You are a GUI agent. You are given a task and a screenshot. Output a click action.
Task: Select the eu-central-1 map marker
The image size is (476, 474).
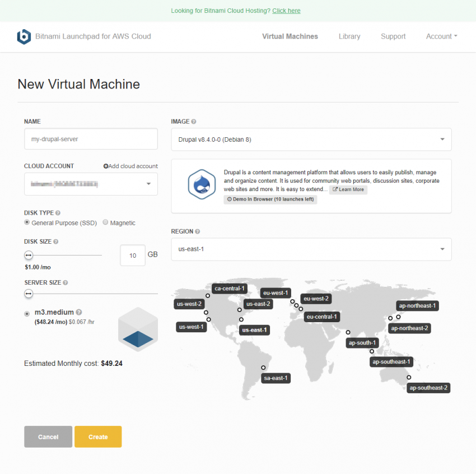click(301, 309)
